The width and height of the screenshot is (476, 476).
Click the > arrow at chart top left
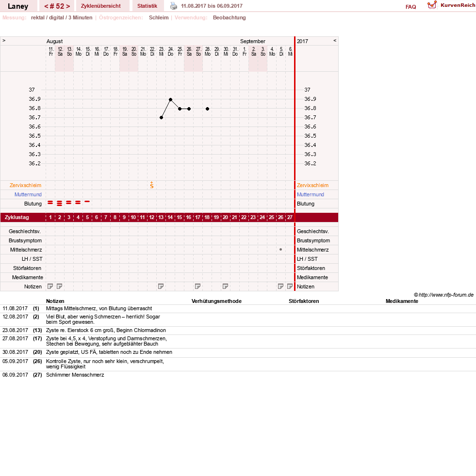point(4,40)
